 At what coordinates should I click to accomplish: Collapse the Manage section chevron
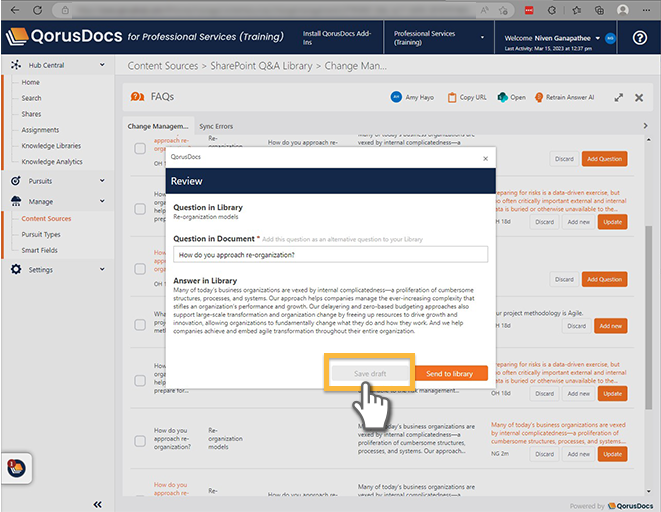pyautogui.click(x=102, y=201)
